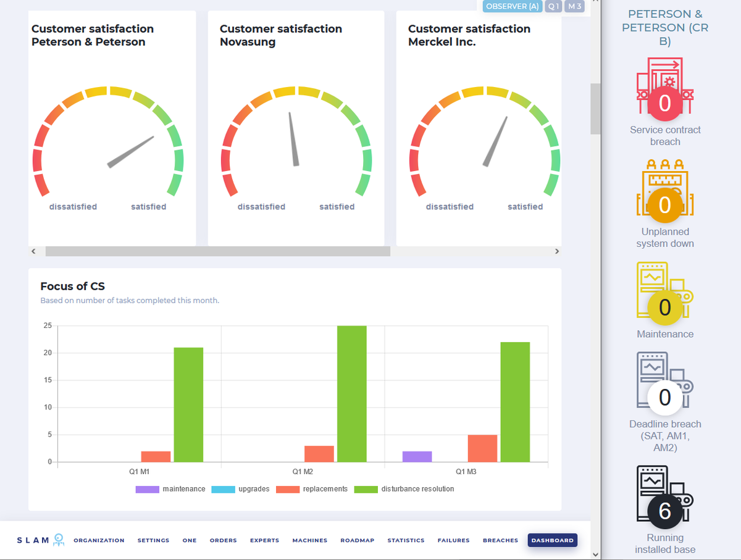Click the Unplanned system down icon
This screenshot has height=560, width=741.
tap(665, 190)
